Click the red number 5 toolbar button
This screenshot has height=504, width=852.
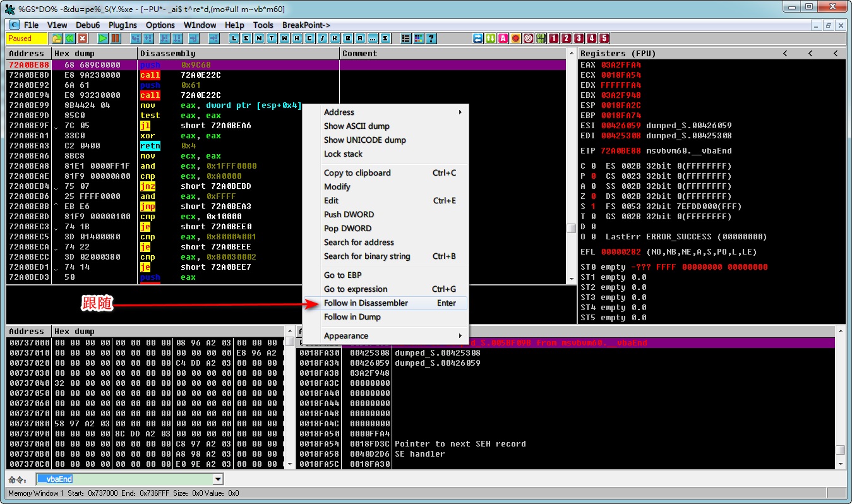[x=604, y=39]
